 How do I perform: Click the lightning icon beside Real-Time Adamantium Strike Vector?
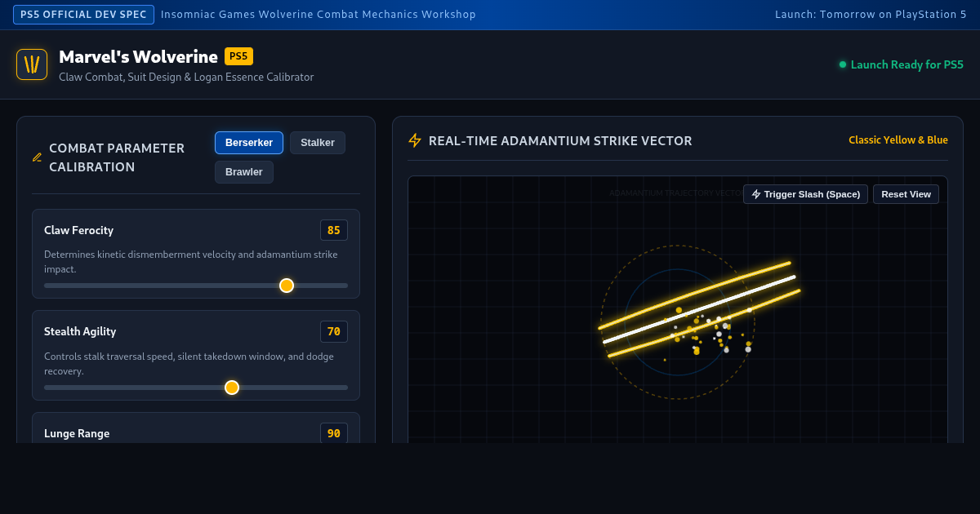415,140
